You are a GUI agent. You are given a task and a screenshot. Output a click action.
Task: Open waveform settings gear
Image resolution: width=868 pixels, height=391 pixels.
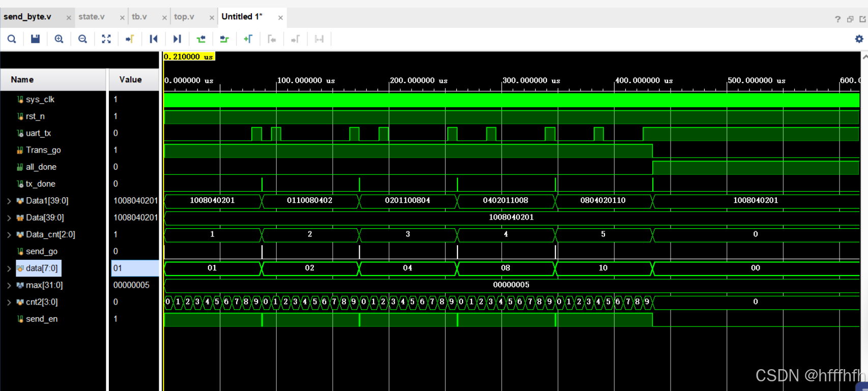tap(859, 39)
